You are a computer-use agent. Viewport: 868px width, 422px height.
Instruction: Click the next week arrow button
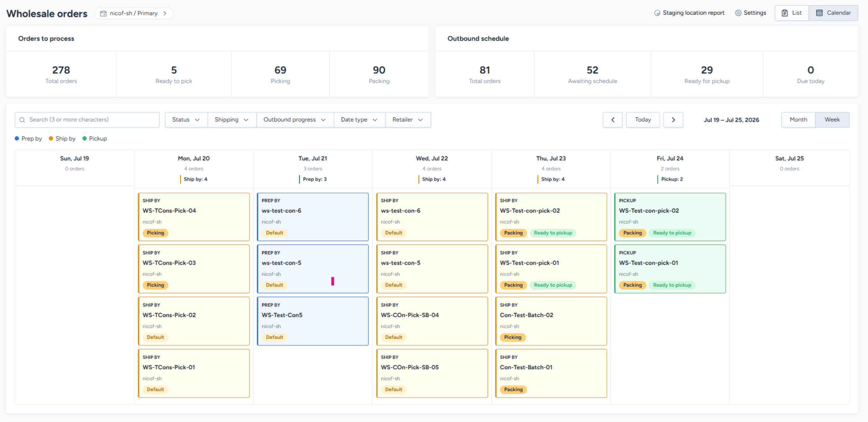click(x=673, y=120)
